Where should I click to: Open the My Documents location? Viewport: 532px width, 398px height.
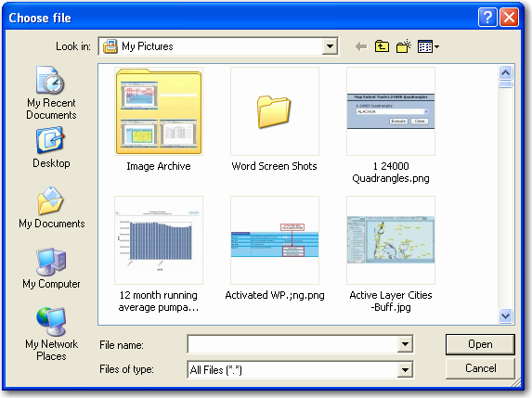tap(52, 208)
